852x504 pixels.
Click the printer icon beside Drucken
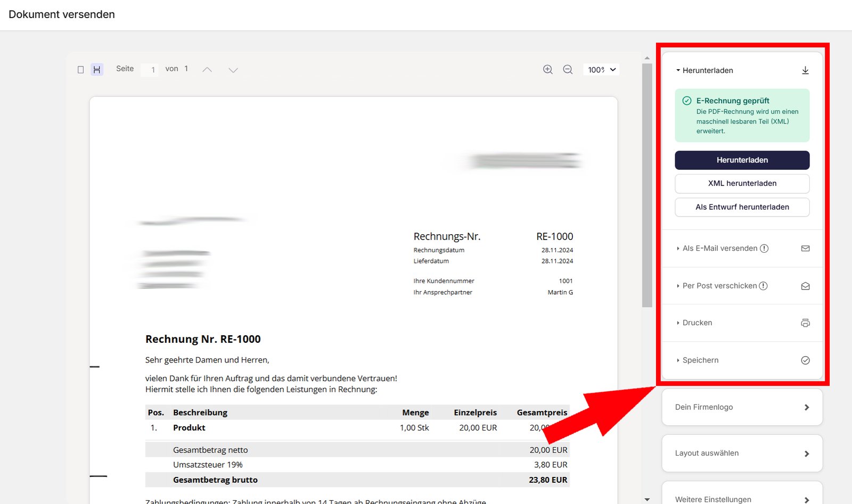click(805, 323)
